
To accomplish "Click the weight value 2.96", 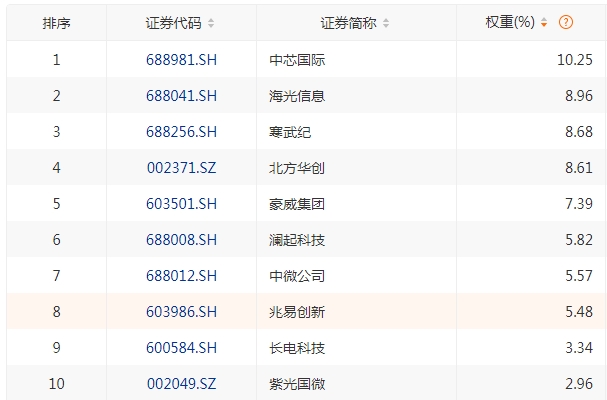I will coord(579,384).
